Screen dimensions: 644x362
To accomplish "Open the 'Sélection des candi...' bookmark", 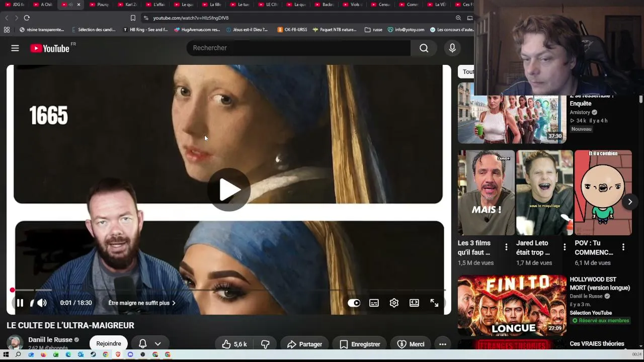I will [x=94, y=30].
